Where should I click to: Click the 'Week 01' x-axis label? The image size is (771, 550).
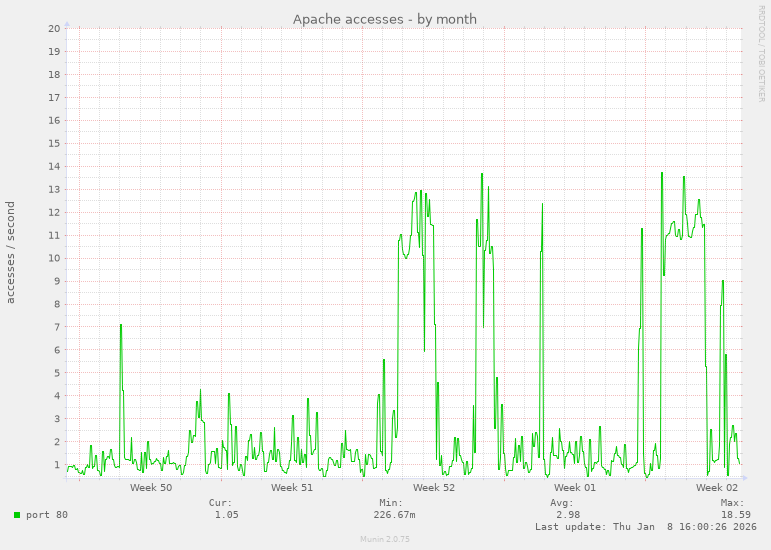pyautogui.click(x=575, y=488)
